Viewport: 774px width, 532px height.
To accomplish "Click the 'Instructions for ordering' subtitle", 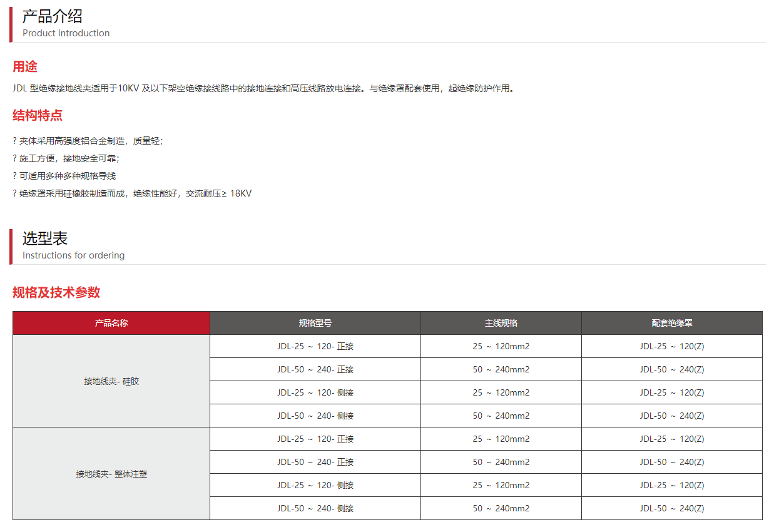I will point(73,255).
